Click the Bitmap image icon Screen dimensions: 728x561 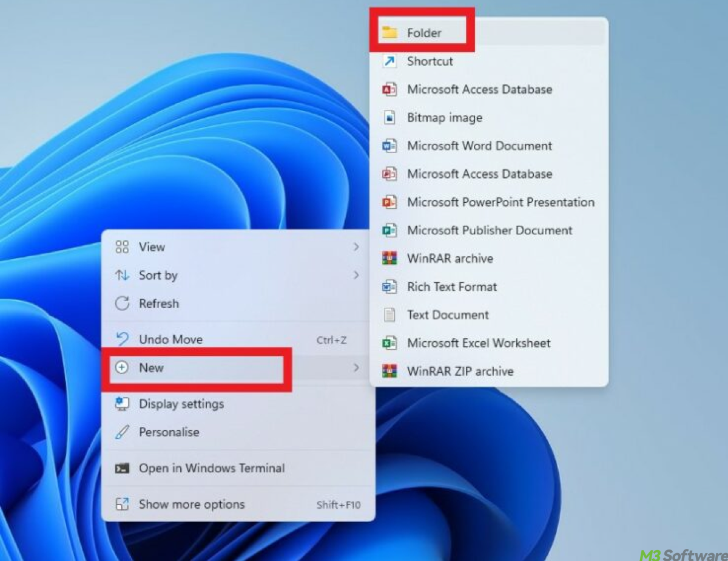tap(389, 118)
